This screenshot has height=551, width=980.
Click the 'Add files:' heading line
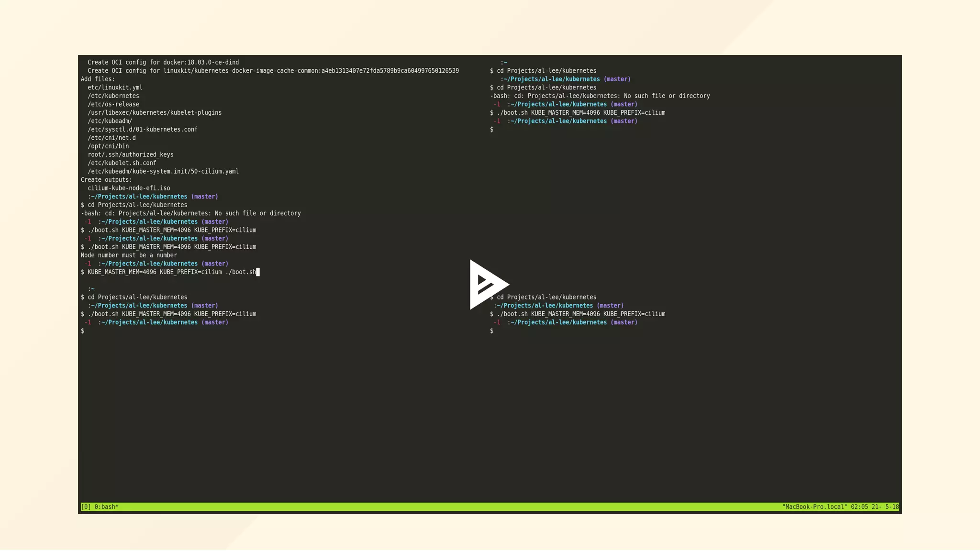(x=98, y=79)
